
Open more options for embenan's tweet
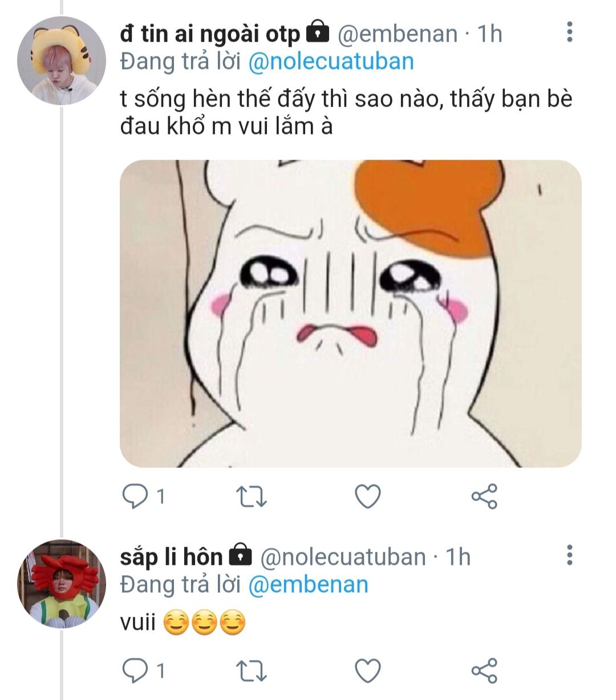click(x=569, y=32)
